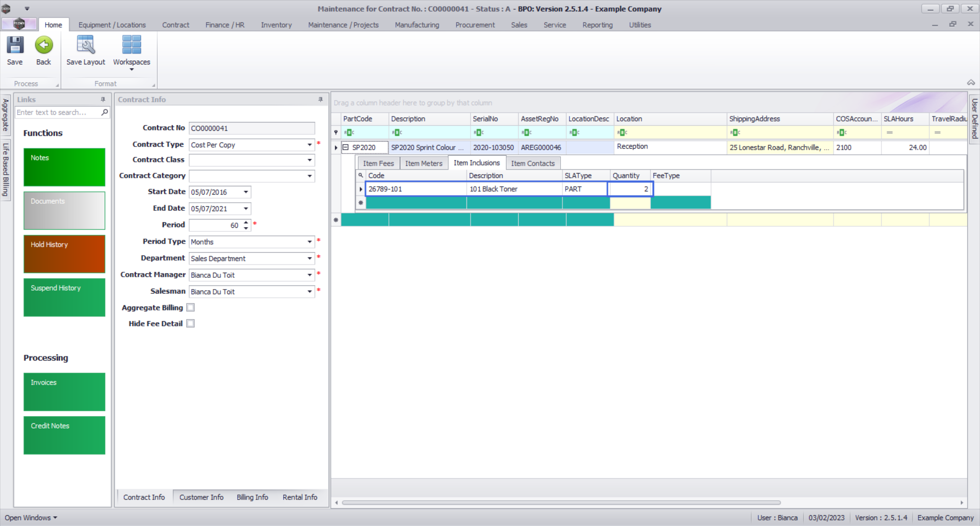Click the green Back arrow icon

tap(43, 45)
